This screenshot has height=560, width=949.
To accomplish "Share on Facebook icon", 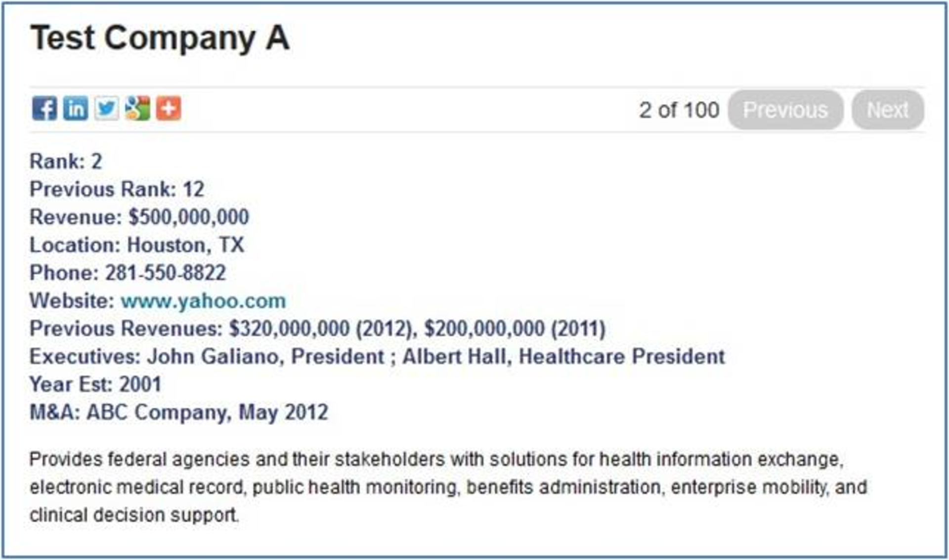I will (44, 109).
